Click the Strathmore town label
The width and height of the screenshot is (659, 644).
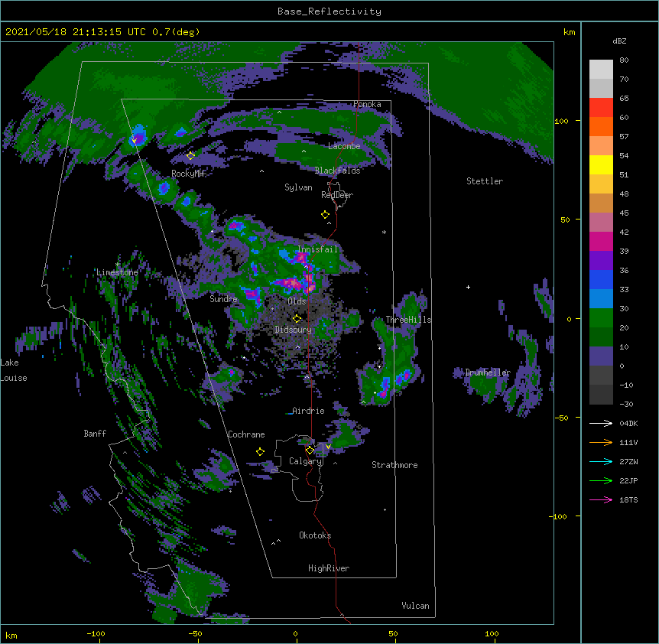click(x=394, y=465)
